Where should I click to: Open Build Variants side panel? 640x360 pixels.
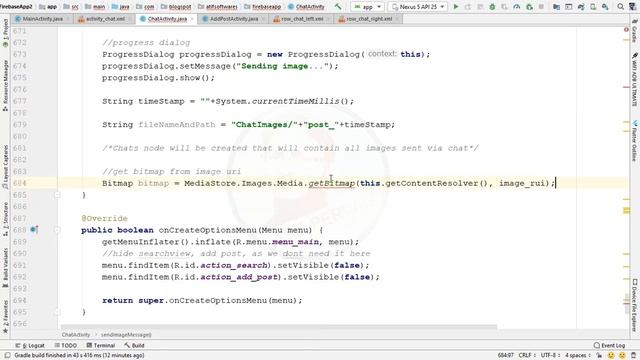tap(5, 267)
